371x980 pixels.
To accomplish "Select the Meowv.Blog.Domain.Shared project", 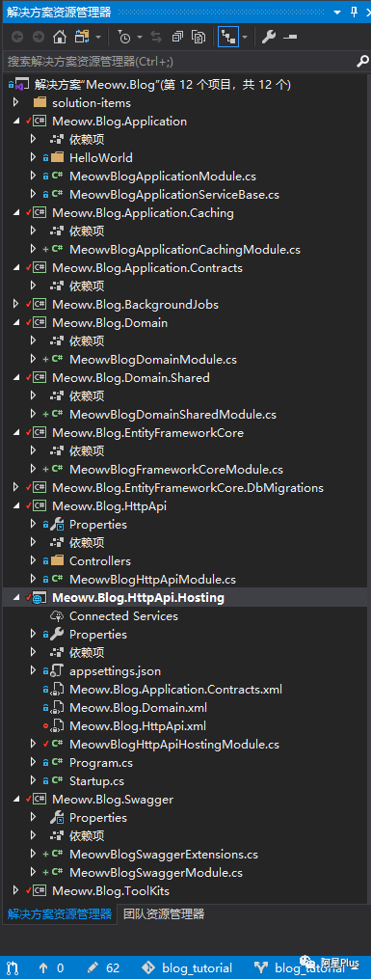I will (130, 377).
